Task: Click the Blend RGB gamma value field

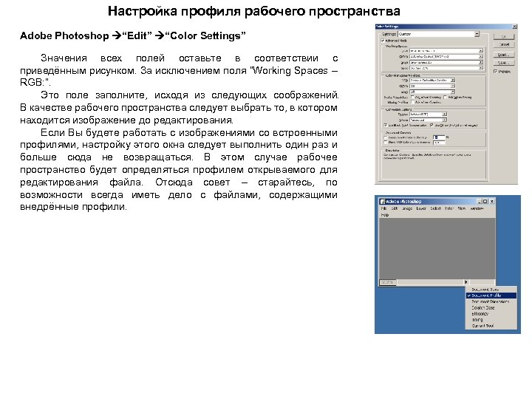Action: tap(439, 143)
